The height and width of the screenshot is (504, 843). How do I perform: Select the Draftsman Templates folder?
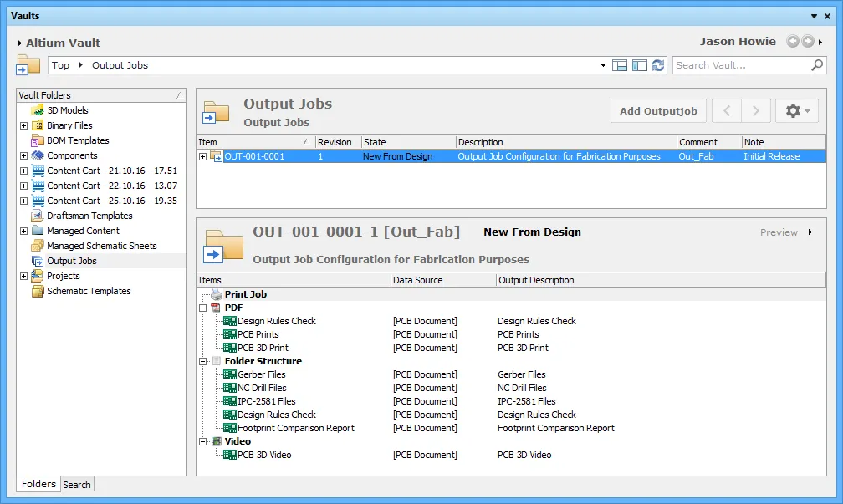(x=89, y=216)
